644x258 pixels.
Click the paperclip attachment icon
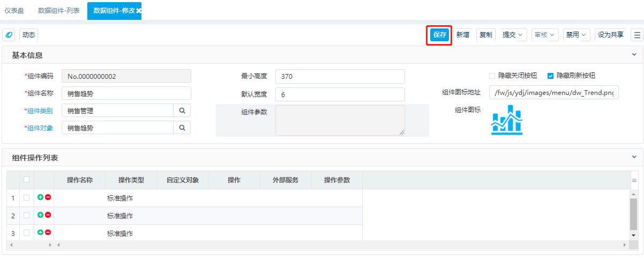click(9, 35)
